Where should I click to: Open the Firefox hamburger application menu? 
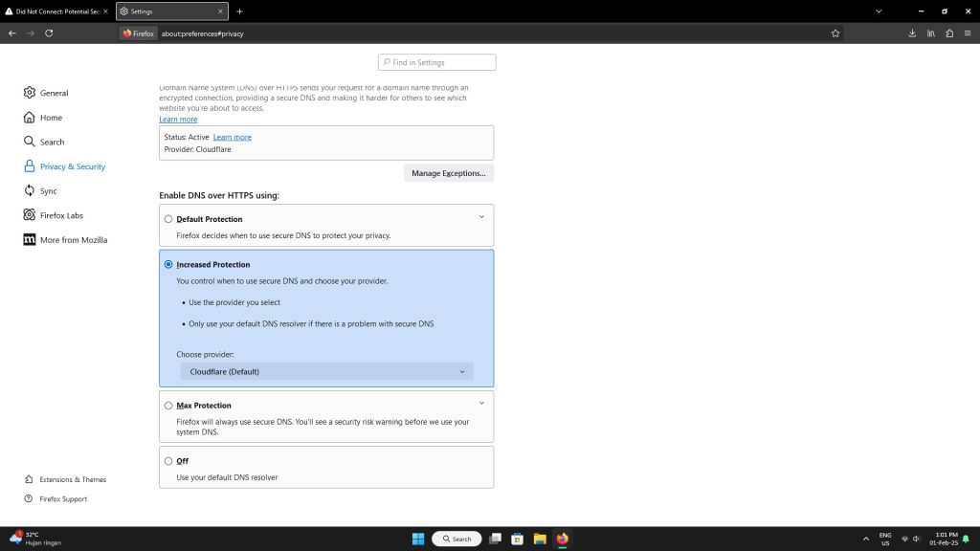967,33
